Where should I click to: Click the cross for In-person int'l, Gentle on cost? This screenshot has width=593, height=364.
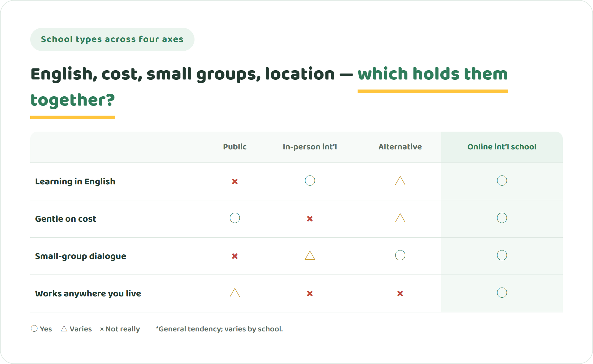(x=310, y=219)
